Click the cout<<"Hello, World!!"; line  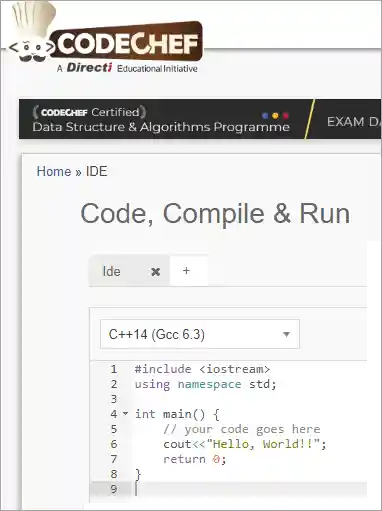(x=245, y=444)
